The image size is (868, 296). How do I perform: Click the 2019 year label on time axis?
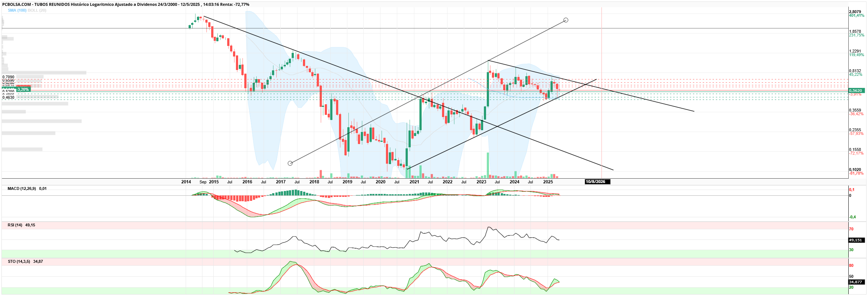pyautogui.click(x=347, y=182)
